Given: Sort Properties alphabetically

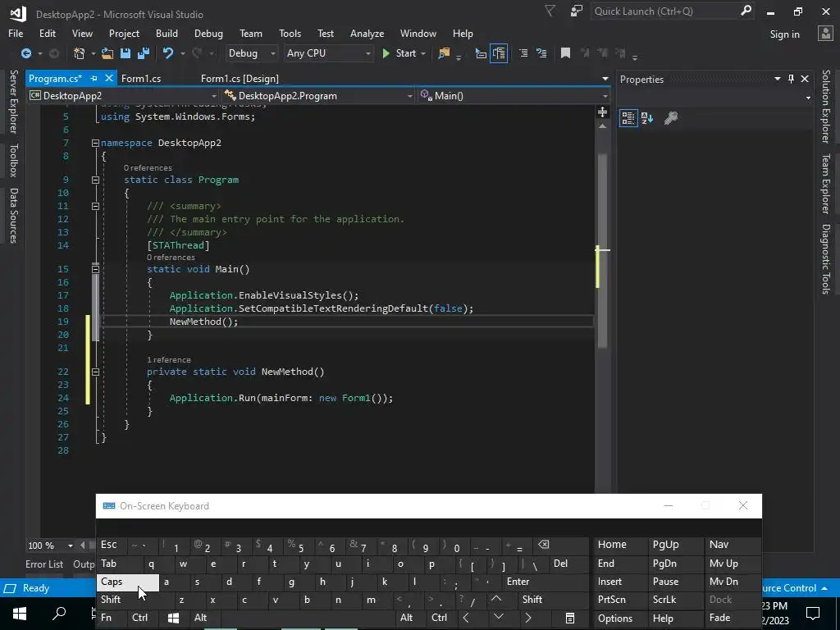Looking at the screenshot, I should [x=647, y=118].
